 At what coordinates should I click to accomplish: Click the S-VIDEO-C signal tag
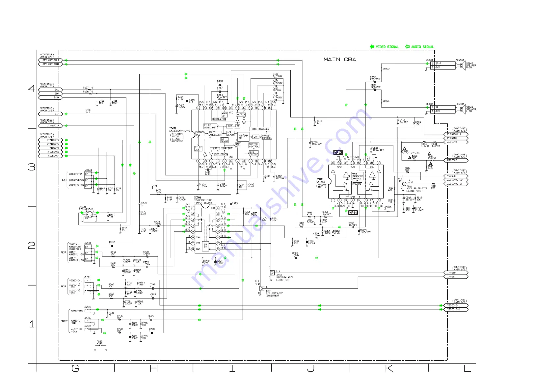click(x=51, y=144)
